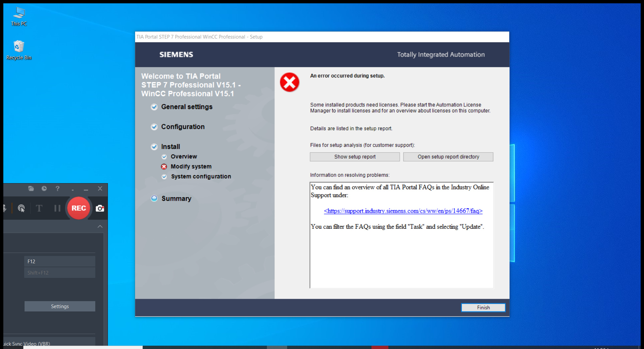This screenshot has height=349, width=644.
Task: Select Overview sub-step
Action: pos(184,157)
